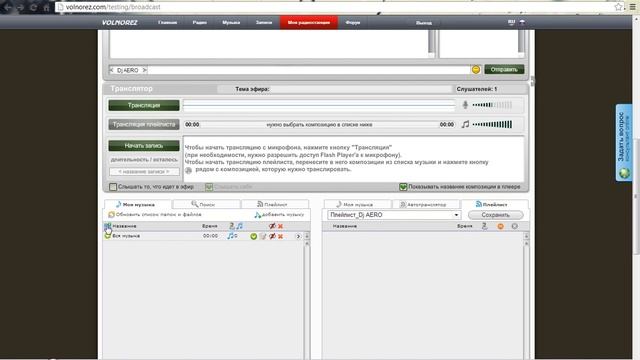
Task: Click the browser back arrow
Action: click(x=8, y=7)
